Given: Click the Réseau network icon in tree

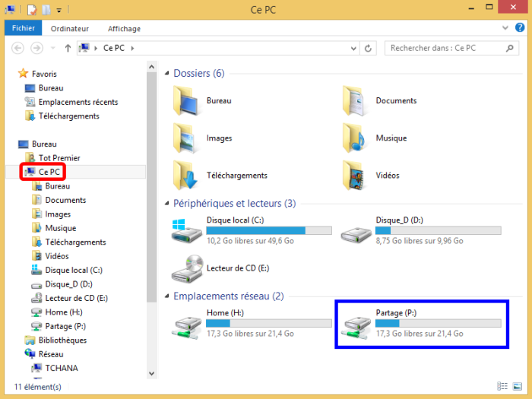Looking at the screenshot, I should [30, 353].
